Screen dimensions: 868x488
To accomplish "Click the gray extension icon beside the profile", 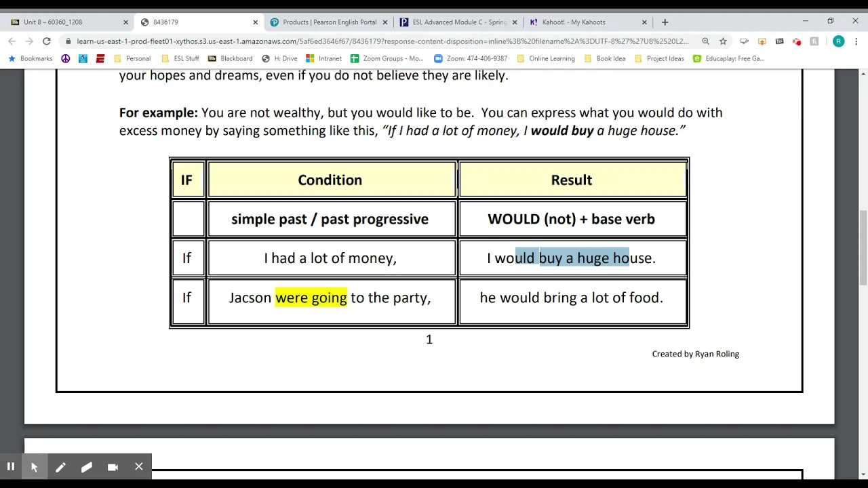I will point(814,41).
